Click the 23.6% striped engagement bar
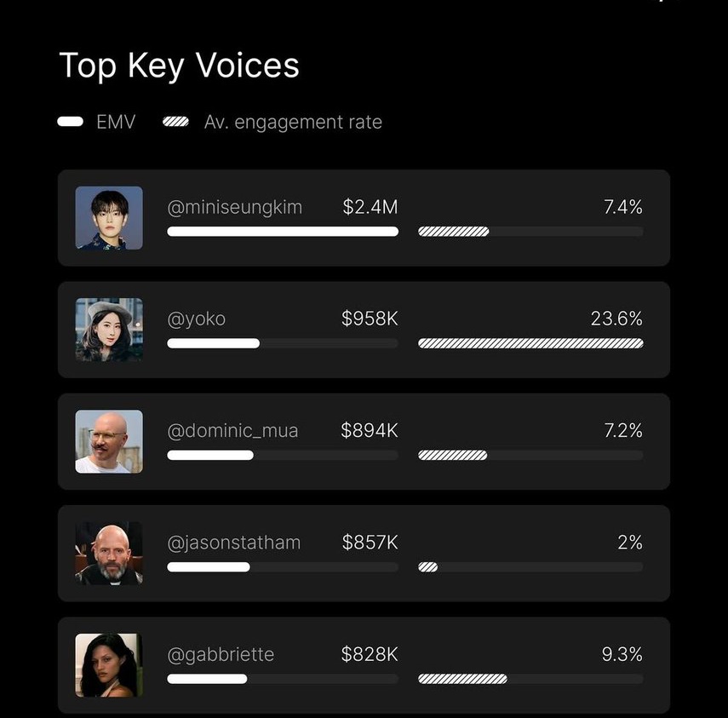 [530, 343]
